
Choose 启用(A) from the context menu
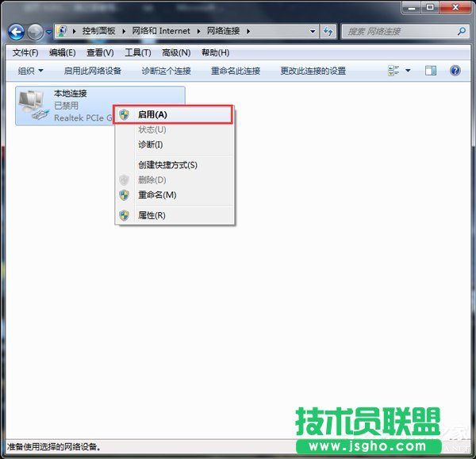point(173,114)
